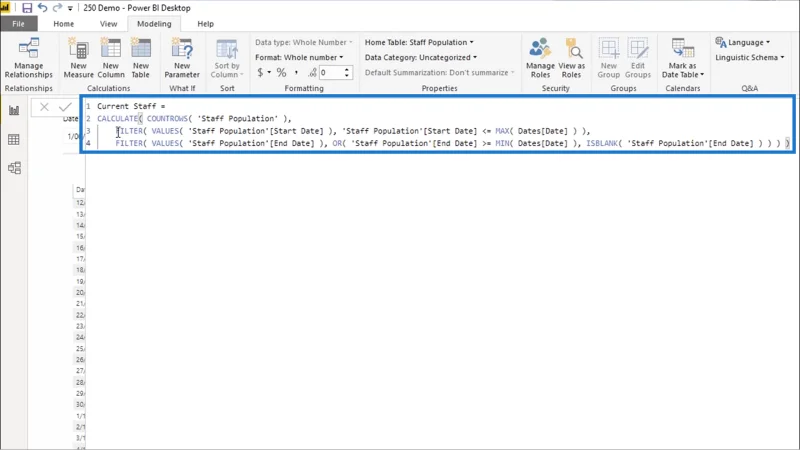Click the ISBLANK function in formula

[x=602, y=143]
